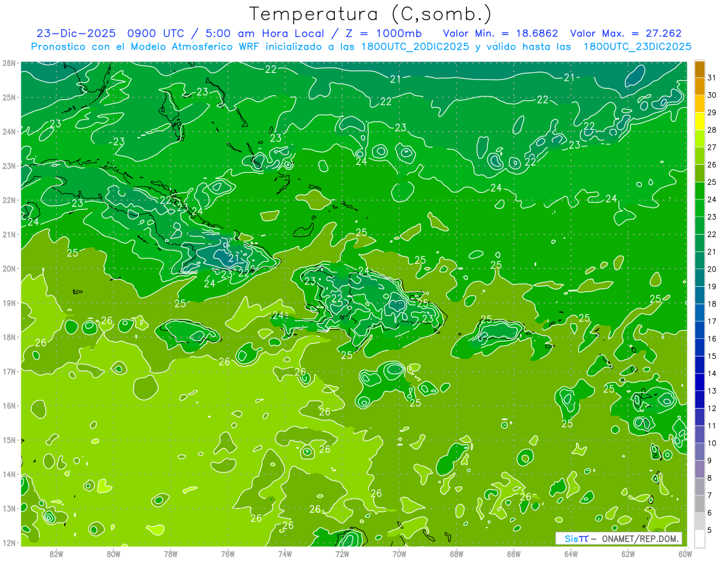Click the legend value '7' on color scale

pos(709,495)
